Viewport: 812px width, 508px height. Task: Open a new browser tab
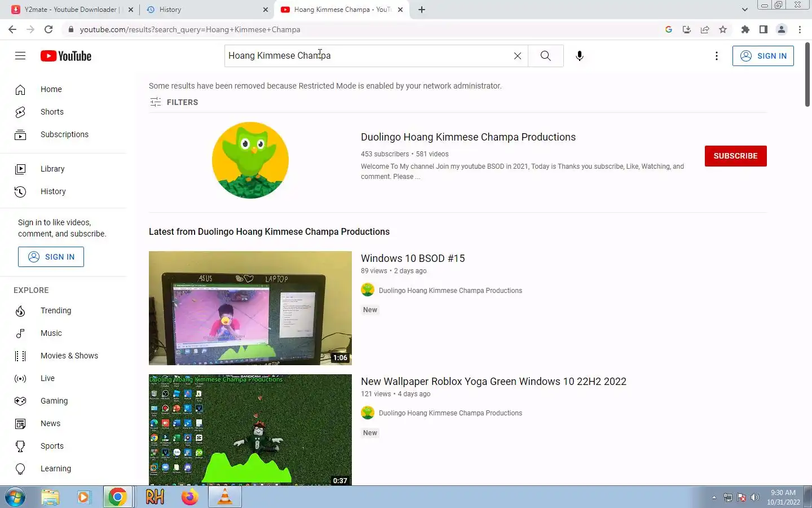[422, 10]
